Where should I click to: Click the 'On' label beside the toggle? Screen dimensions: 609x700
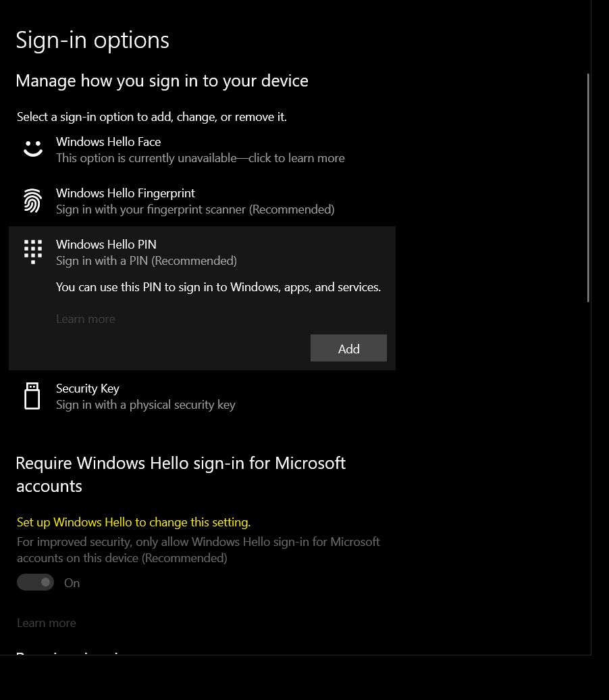tap(72, 583)
